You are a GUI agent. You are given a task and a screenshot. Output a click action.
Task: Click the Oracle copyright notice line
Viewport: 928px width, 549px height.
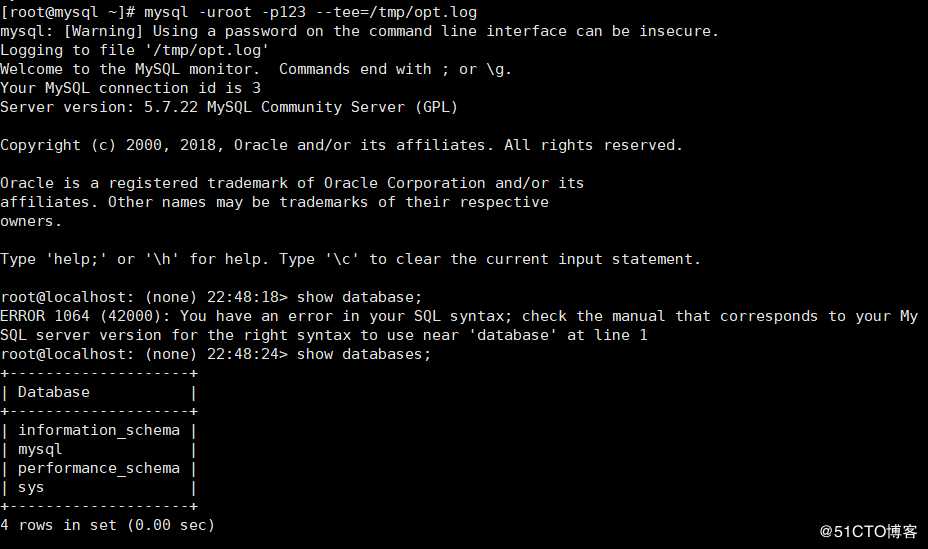point(341,145)
